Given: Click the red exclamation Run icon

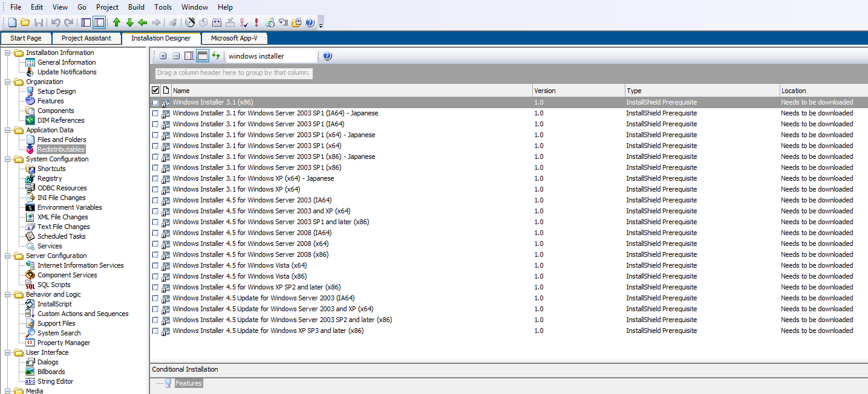Looking at the screenshot, I should pyautogui.click(x=256, y=22).
